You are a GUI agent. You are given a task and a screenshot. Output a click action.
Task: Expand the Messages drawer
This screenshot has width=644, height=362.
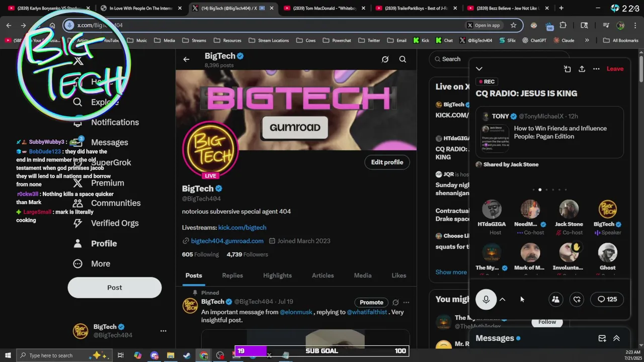tap(616, 338)
